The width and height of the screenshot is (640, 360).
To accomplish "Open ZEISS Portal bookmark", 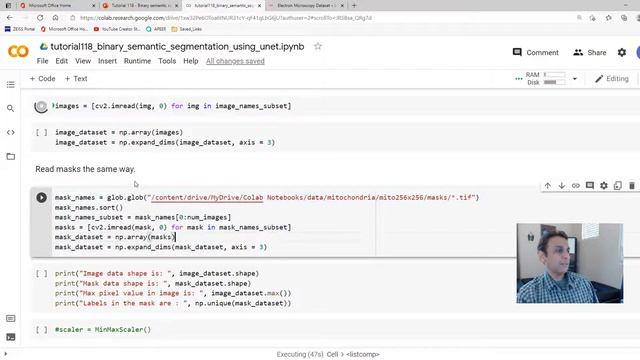I will pyautogui.click(x=20, y=29).
